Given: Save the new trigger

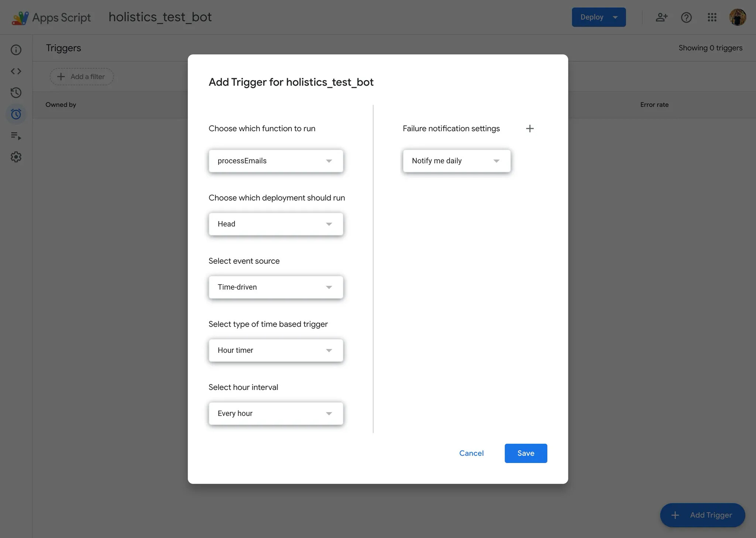Looking at the screenshot, I should pos(526,453).
